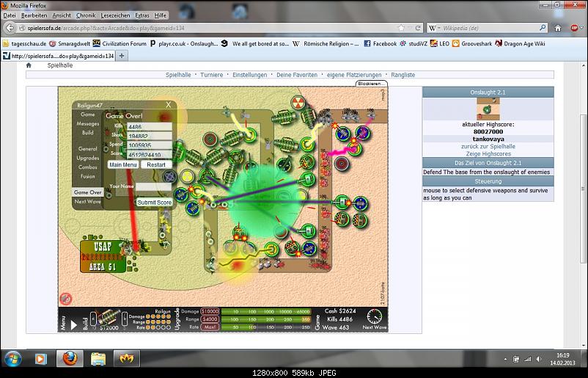The height and width of the screenshot is (378, 588).
Task: Open the Facebook bookmark
Action: (x=381, y=43)
